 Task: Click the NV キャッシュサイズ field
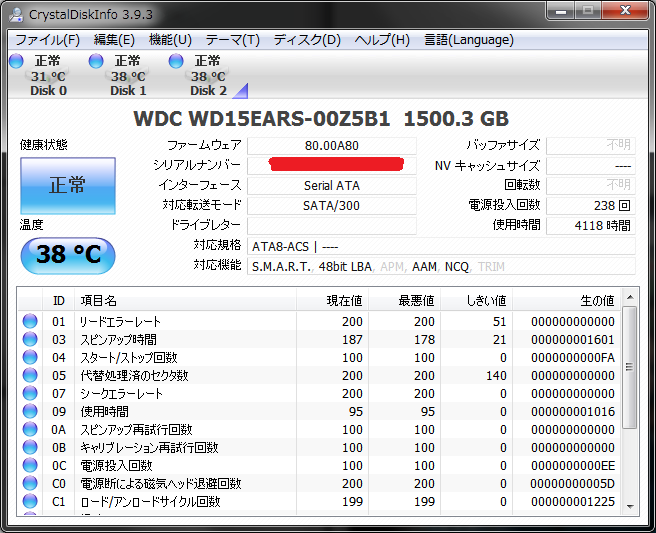click(591, 166)
